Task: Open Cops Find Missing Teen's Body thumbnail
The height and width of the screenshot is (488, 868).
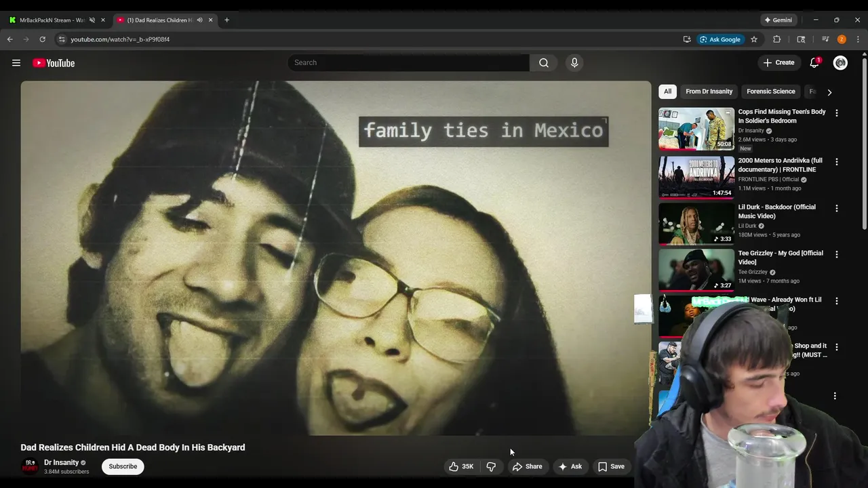Action: [x=696, y=129]
